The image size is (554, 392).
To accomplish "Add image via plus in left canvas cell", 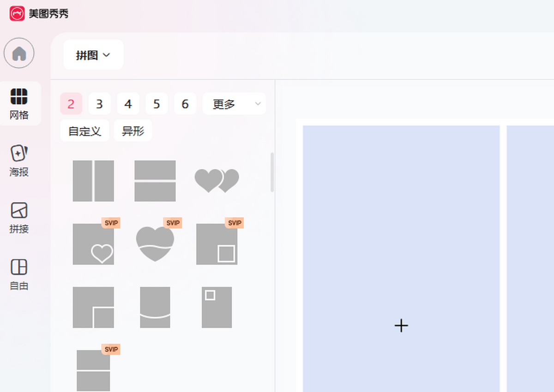I will (x=401, y=326).
